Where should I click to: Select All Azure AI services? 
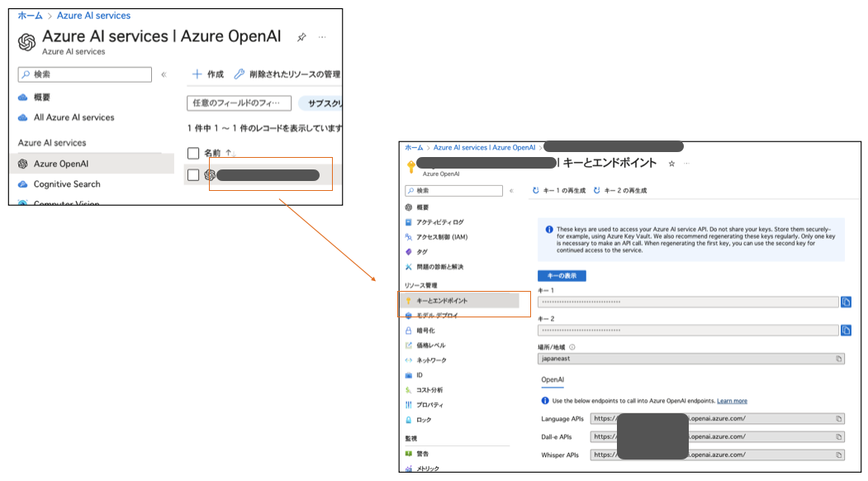tap(66, 117)
